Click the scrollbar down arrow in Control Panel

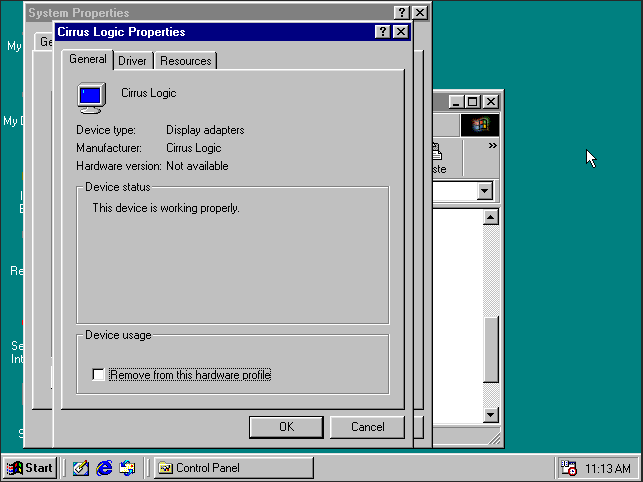click(490, 414)
